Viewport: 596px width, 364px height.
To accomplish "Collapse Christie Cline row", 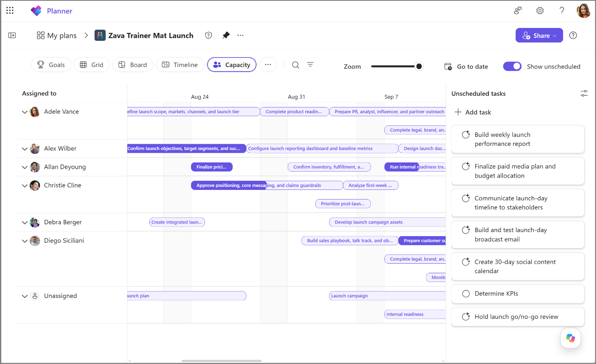I will (x=25, y=186).
